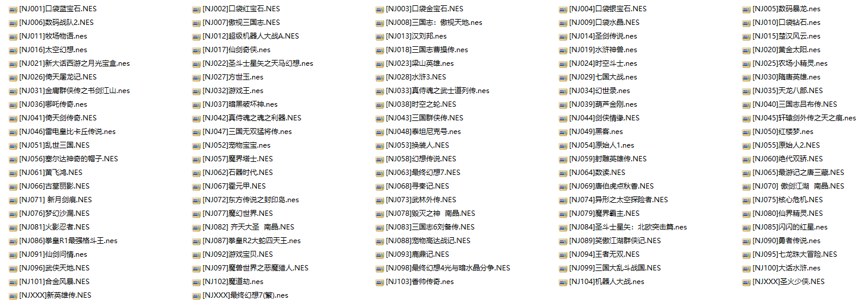Click file name [NJ098]最终幻想4光与暗水晶分争.NES
This screenshot has height=306, width=868.
pyautogui.click(x=448, y=268)
